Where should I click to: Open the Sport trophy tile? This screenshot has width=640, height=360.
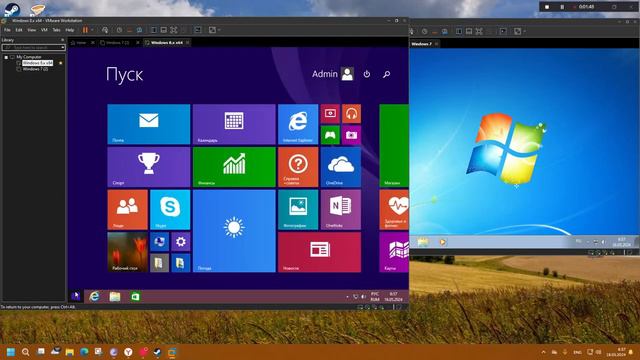coord(149,167)
